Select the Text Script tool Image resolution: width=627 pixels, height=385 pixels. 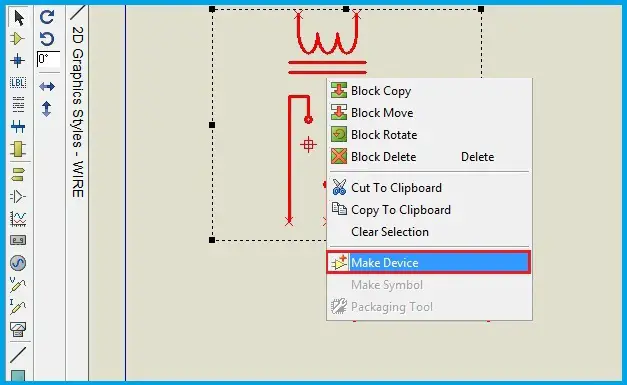[x=18, y=104]
